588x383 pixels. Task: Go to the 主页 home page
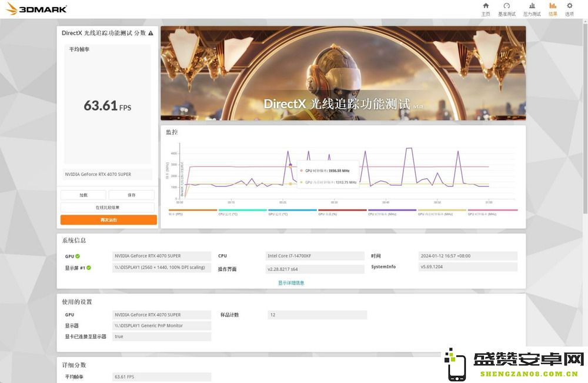[486, 9]
